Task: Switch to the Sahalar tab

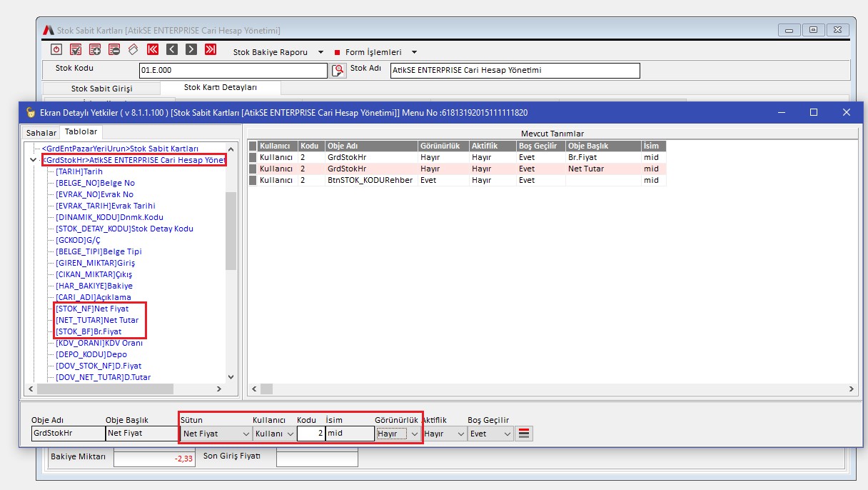Action: (x=41, y=133)
